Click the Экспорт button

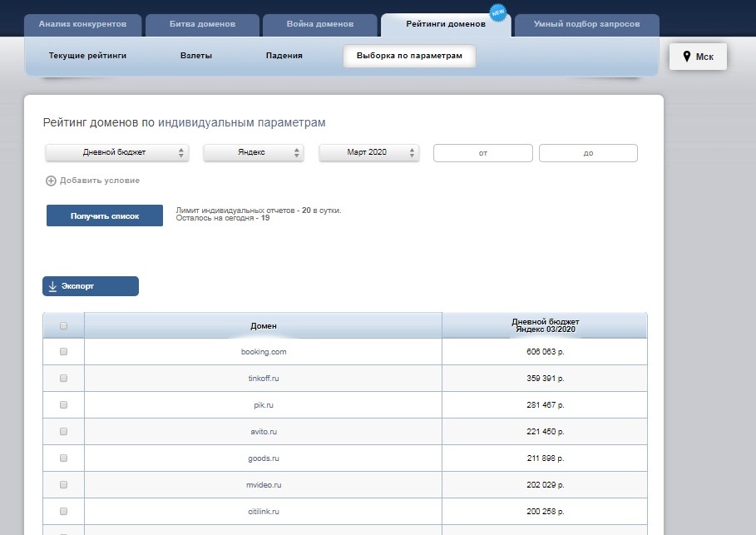point(91,286)
